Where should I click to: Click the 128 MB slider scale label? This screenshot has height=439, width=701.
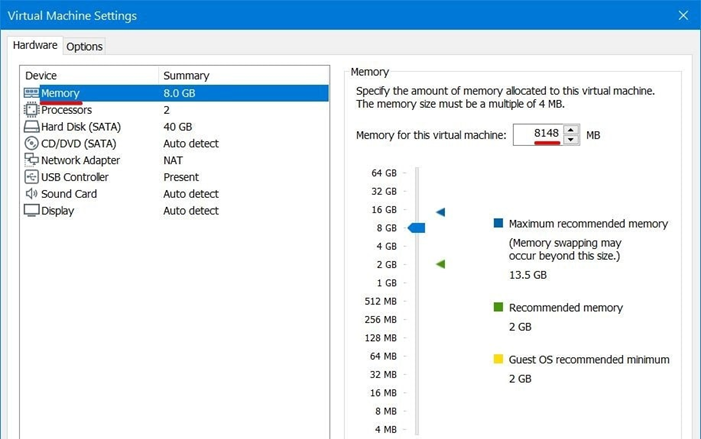[x=380, y=338]
